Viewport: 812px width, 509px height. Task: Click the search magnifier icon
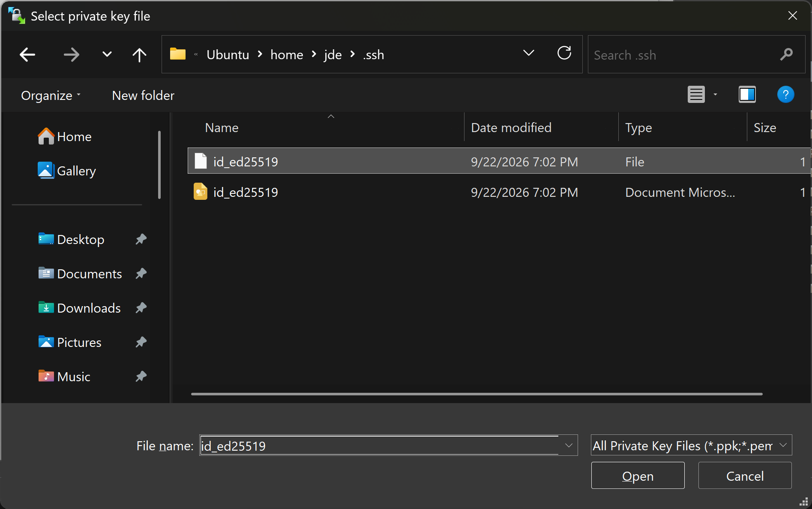tap(786, 54)
